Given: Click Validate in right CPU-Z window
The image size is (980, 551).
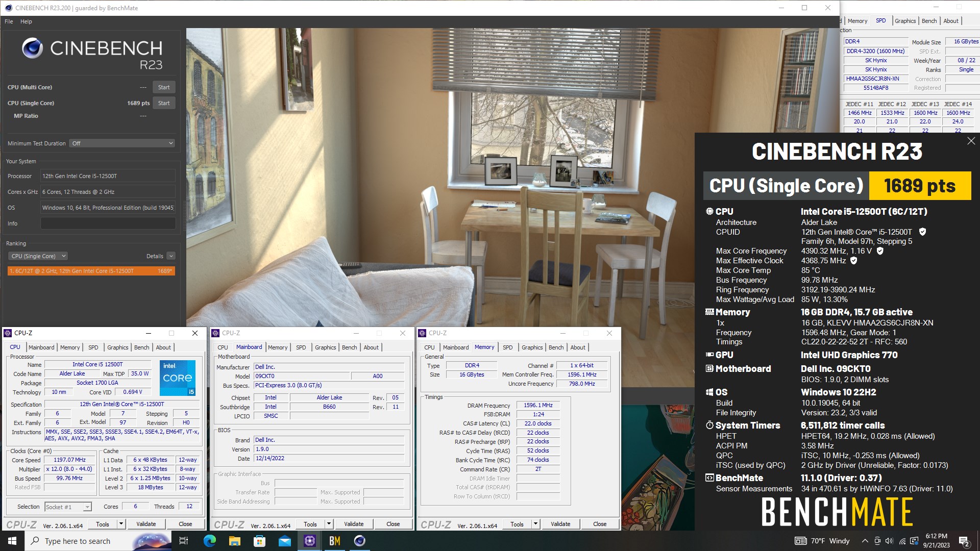Looking at the screenshot, I should [560, 524].
